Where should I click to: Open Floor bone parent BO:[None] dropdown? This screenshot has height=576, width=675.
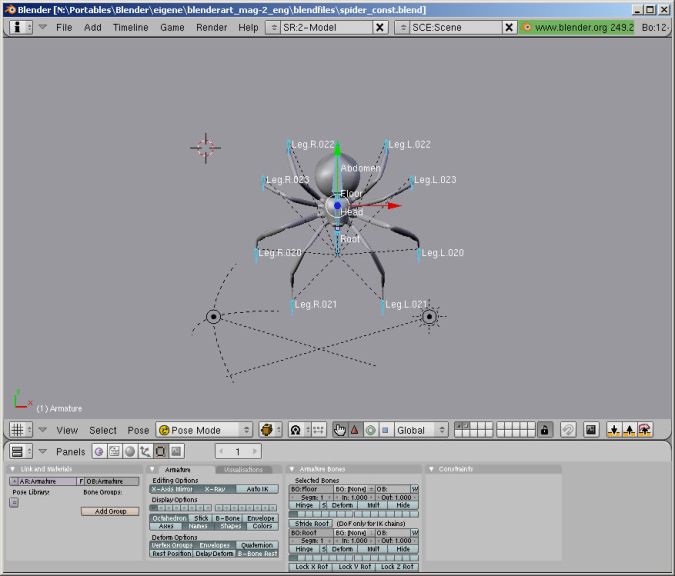pos(354,489)
